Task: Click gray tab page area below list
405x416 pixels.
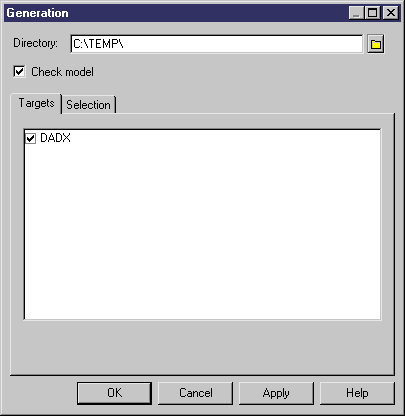Action: tap(203, 347)
